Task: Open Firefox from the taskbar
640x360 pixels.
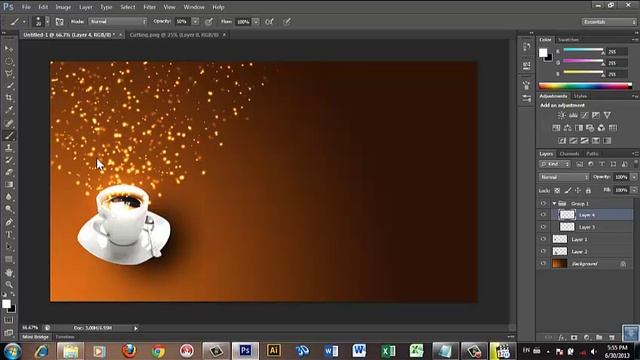Action: [x=129, y=351]
